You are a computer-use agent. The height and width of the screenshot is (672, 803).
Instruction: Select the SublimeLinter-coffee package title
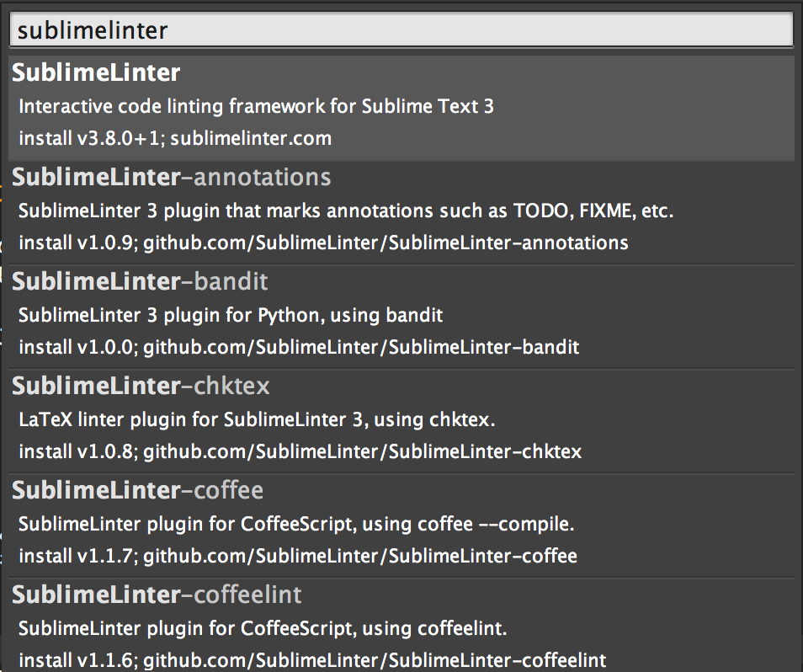[x=137, y=491]
